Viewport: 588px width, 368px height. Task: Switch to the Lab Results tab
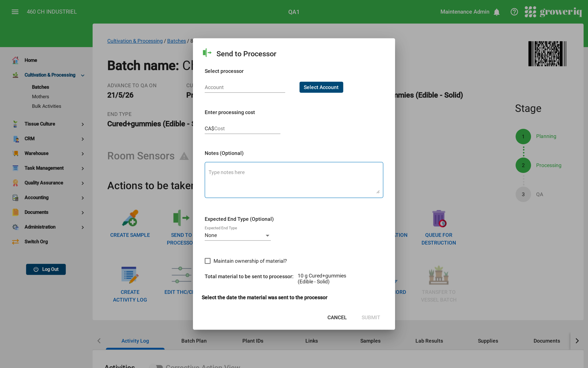429,341
